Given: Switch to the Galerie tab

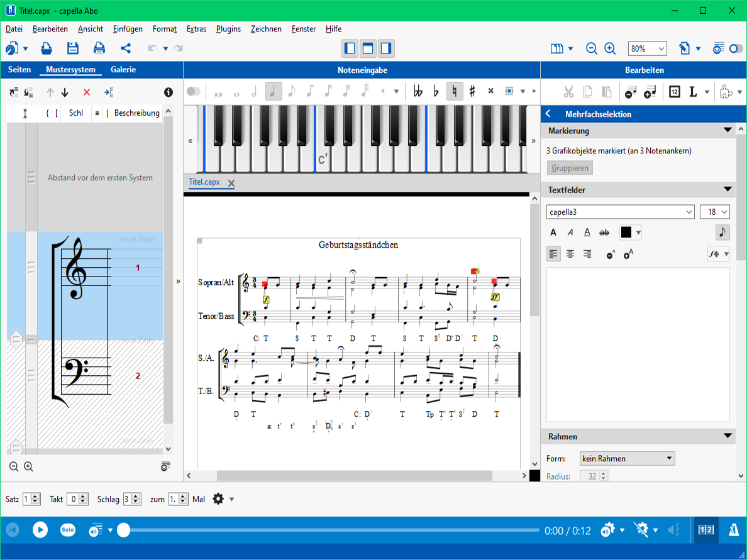Looking at the screenshot, I should (123, 70).
